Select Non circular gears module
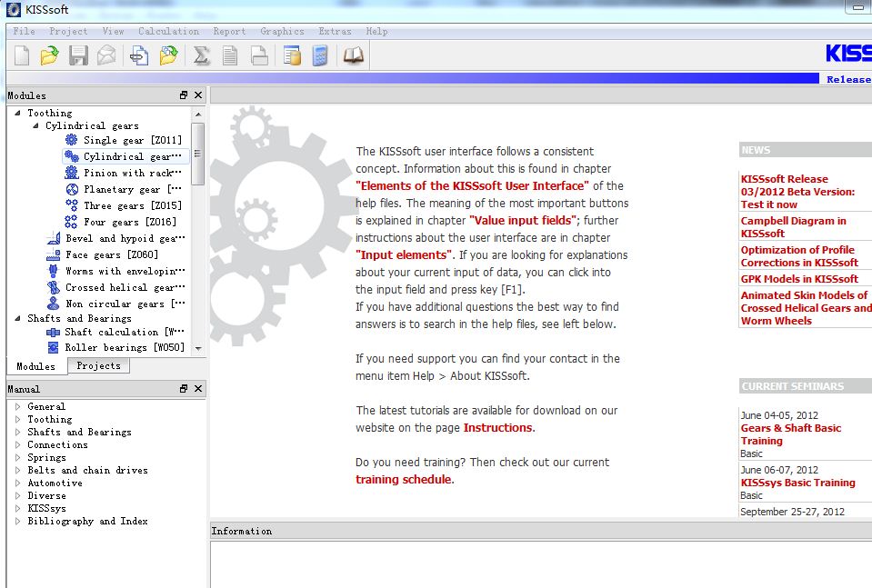This screenshot has height=588, width=872. coord(115,304)
